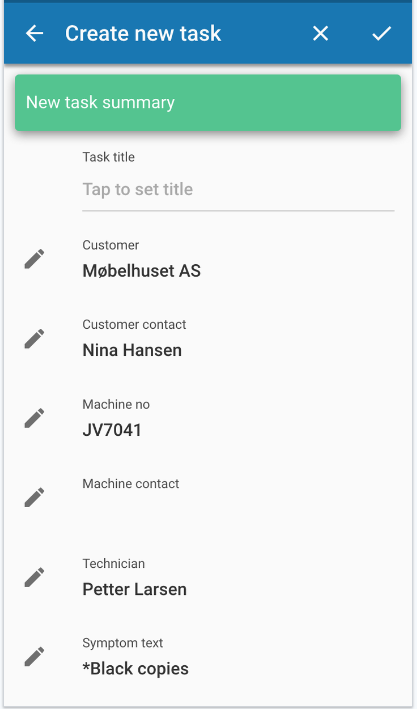Edit Symptom text with pencil icon
This screenshot has height=709, width=417.
34,657
